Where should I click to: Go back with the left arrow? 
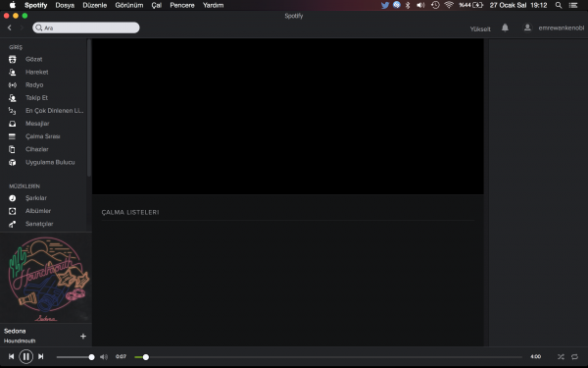click(x=10, y=27)
